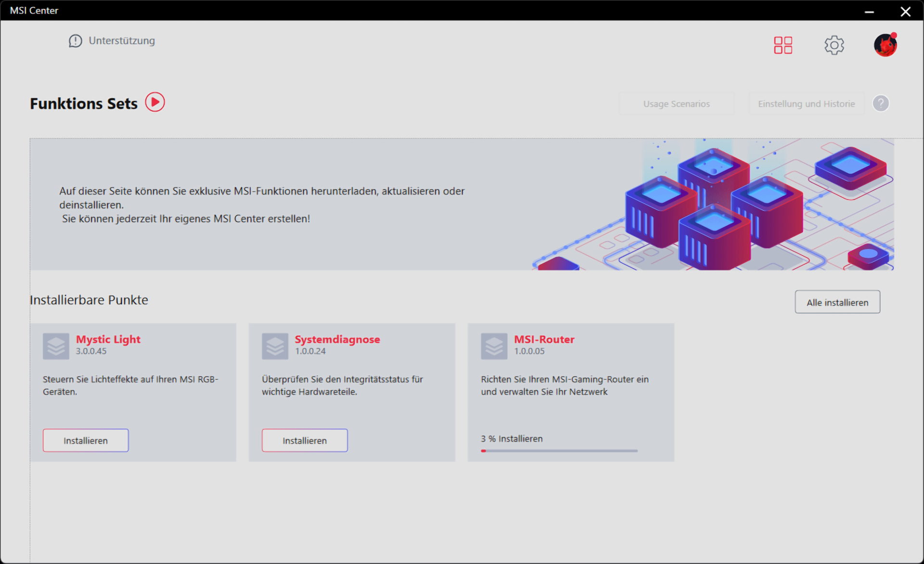Minimize the MSI Center window

869,11
